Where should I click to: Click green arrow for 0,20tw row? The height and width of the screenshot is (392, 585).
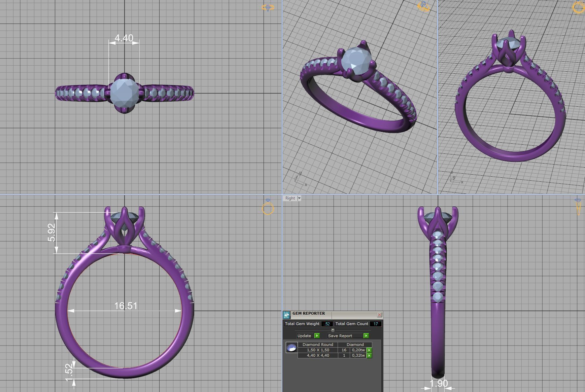[x=369, y=350]
